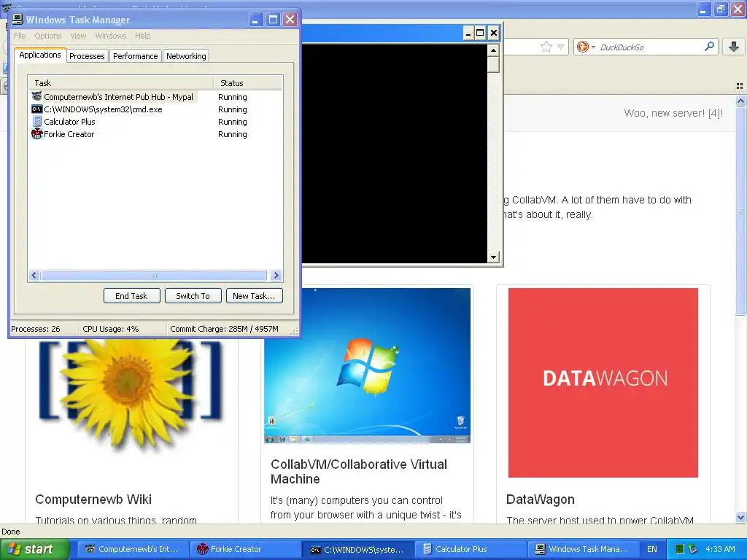Open the bookmark star dropdown arrow
Screen dimensions: 747x560
561,47
